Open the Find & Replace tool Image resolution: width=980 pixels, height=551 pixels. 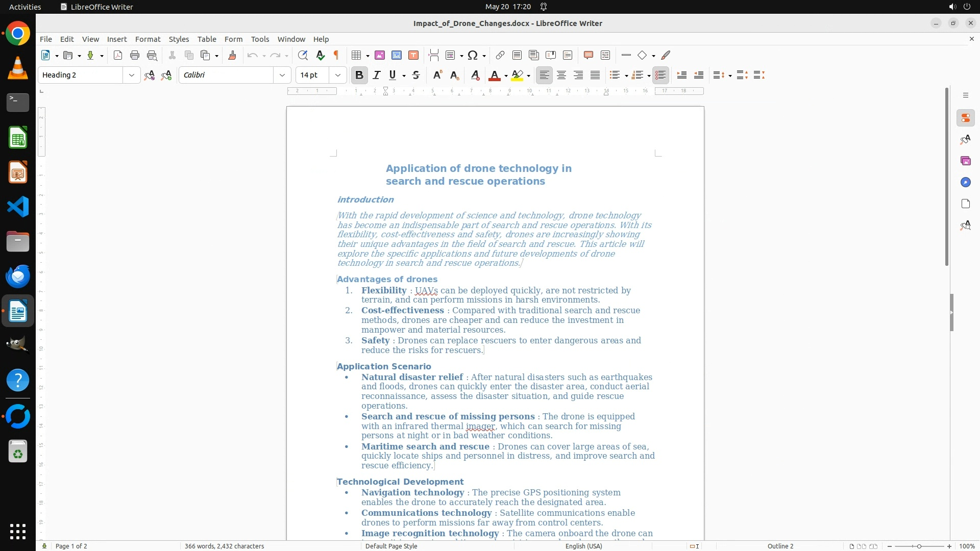coord(303,56)
